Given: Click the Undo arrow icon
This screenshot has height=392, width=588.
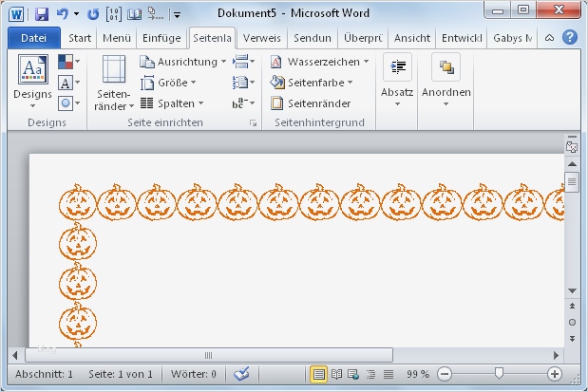Looking at the screenshot, I should coord(63,14).
